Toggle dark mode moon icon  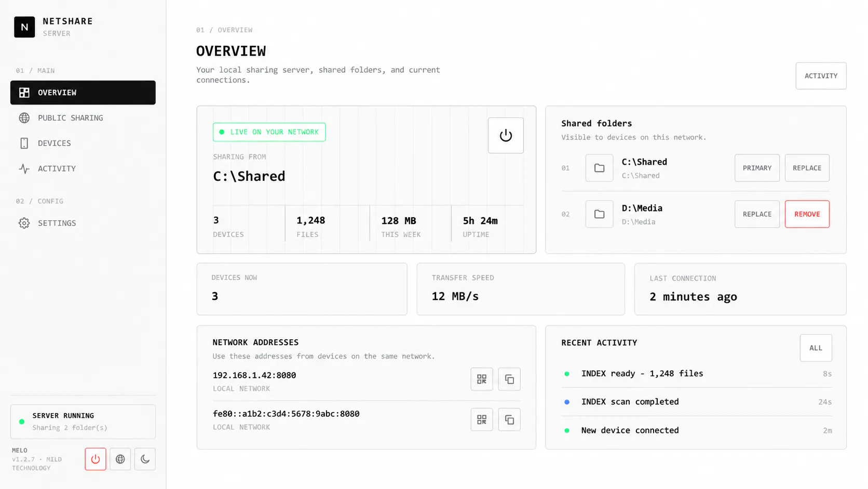tap(145, 459)
